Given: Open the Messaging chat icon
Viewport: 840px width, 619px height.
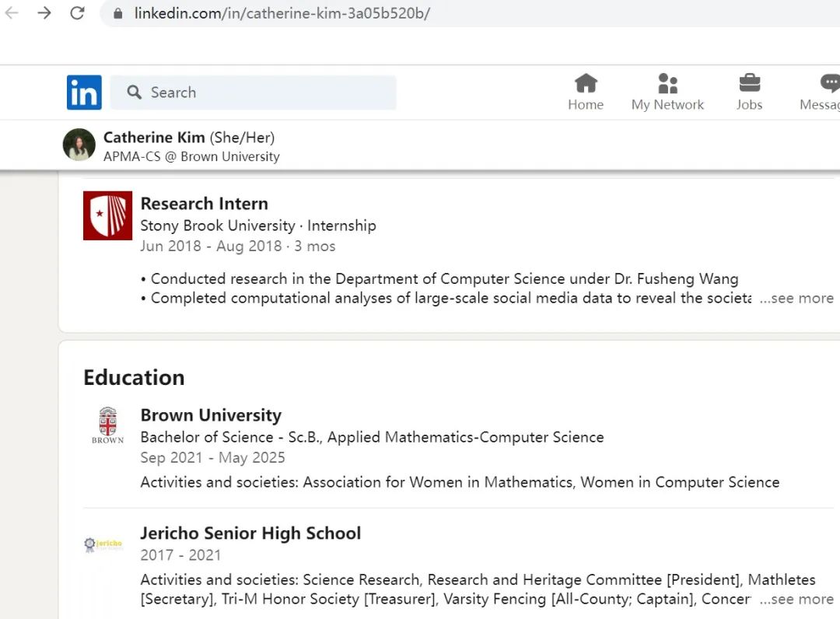Looking at the screenshot, I should tap(829, 83).
